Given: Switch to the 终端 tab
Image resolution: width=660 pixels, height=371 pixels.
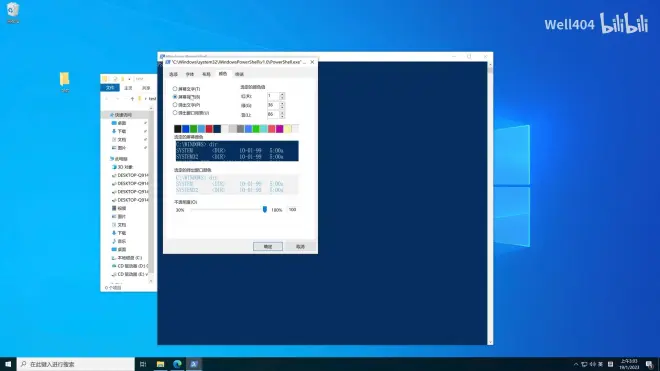Looking at the screenshot, I should point(239,74).
